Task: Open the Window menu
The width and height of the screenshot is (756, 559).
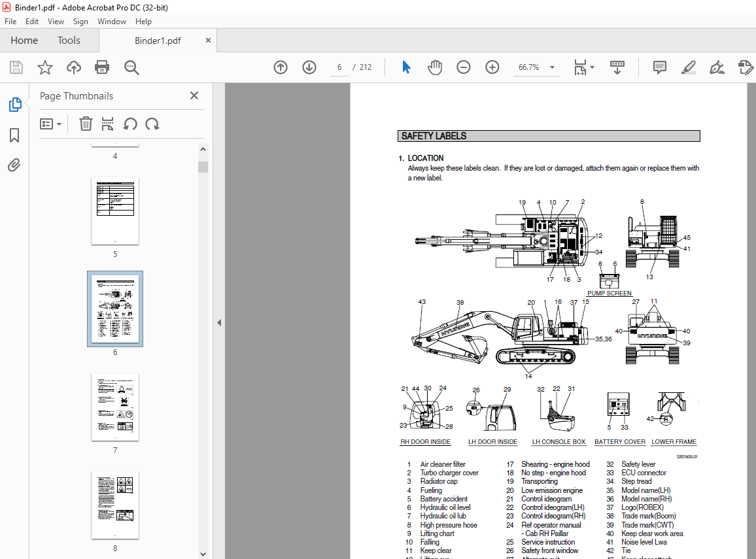Action: 112,22
